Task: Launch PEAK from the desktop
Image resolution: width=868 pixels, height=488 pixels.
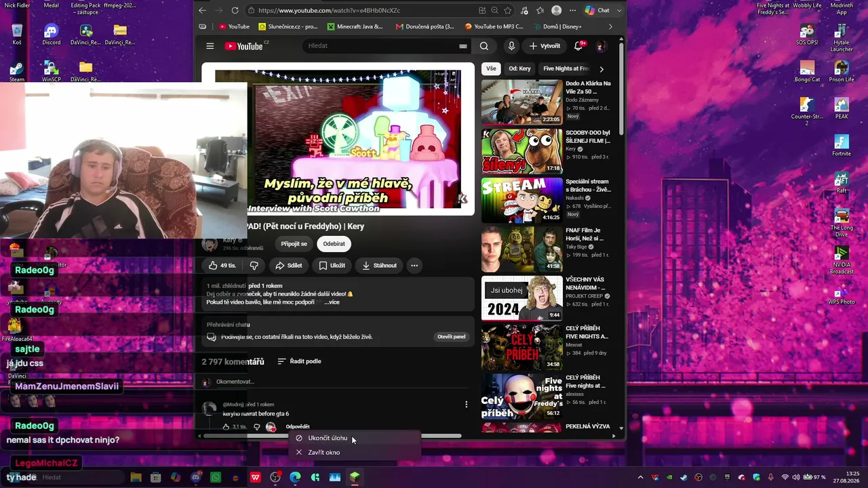Action: [x=842, y=108]
